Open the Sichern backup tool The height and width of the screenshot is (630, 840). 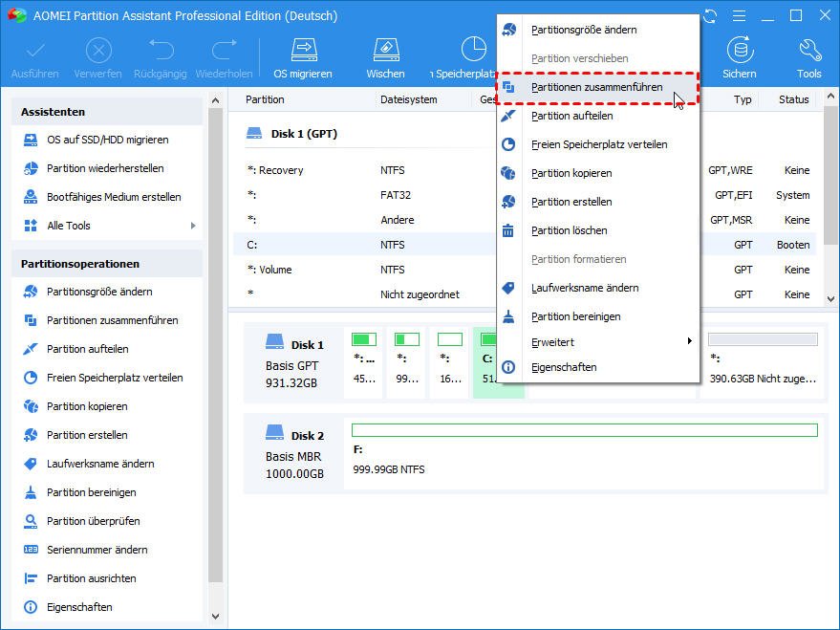pos(740,50)
